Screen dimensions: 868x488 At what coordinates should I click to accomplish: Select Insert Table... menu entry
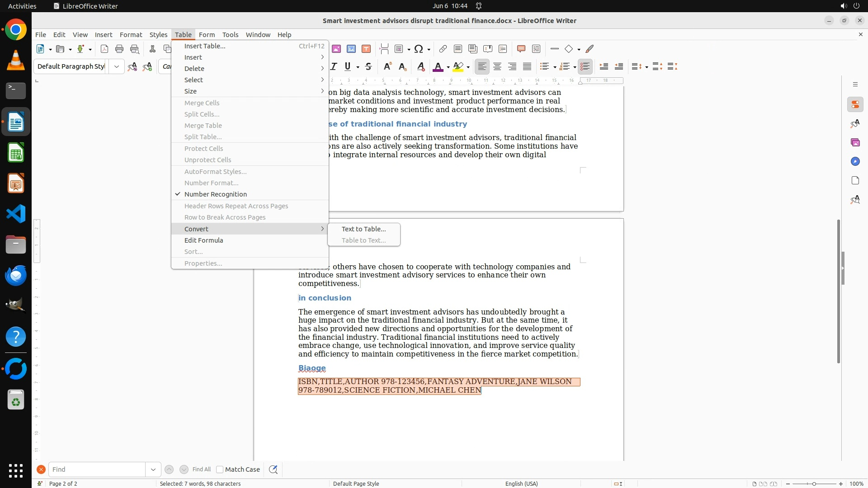(x=205, y=46)
